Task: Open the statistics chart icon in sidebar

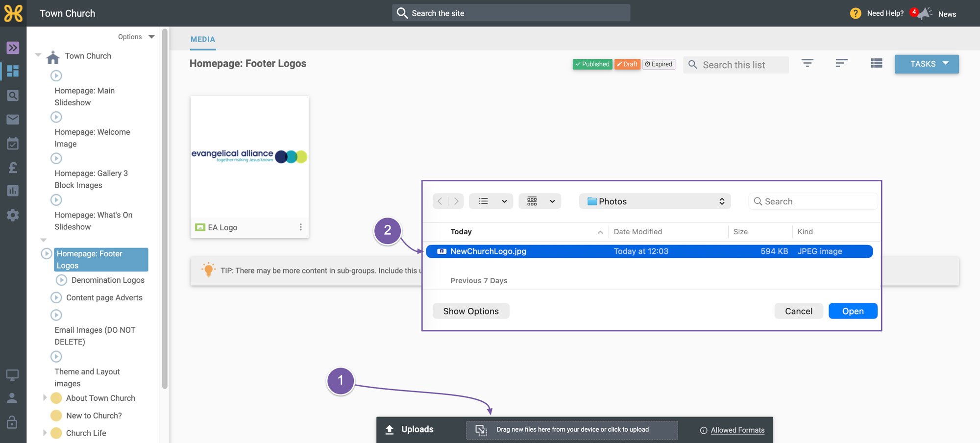Action: click(x=13, y=191)
